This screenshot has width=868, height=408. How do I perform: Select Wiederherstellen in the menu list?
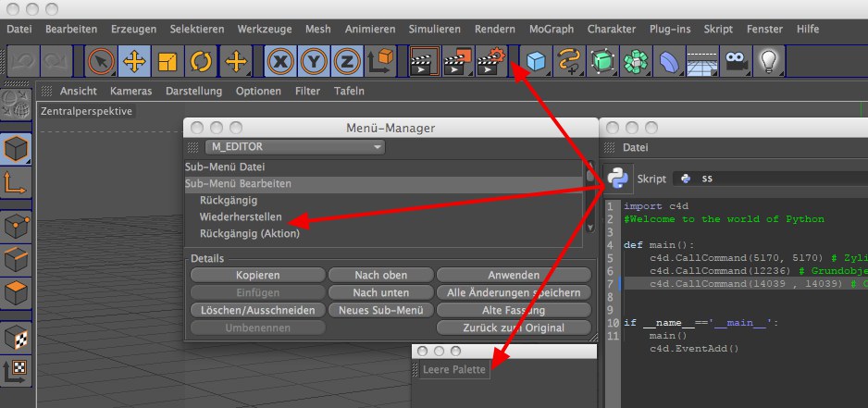coord(241,216)
